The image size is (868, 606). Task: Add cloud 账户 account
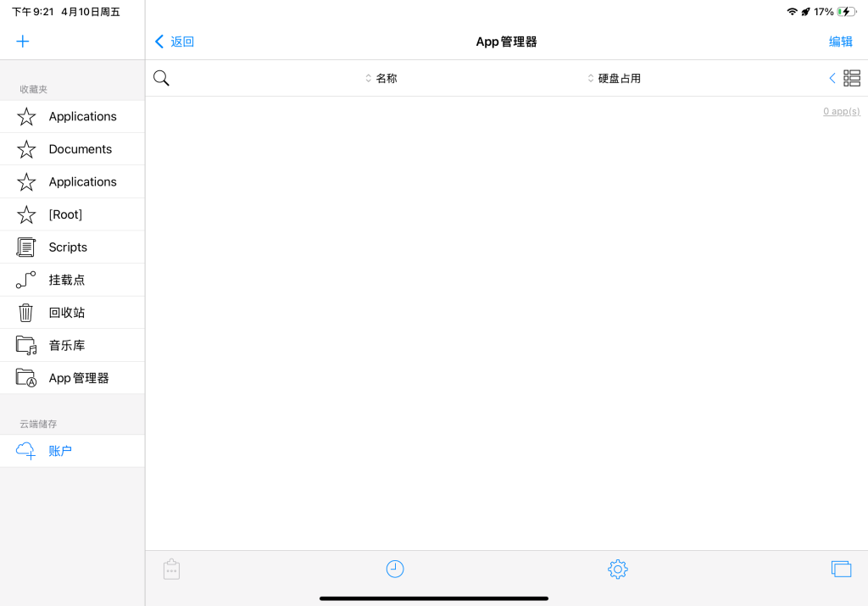pos(73,451)
